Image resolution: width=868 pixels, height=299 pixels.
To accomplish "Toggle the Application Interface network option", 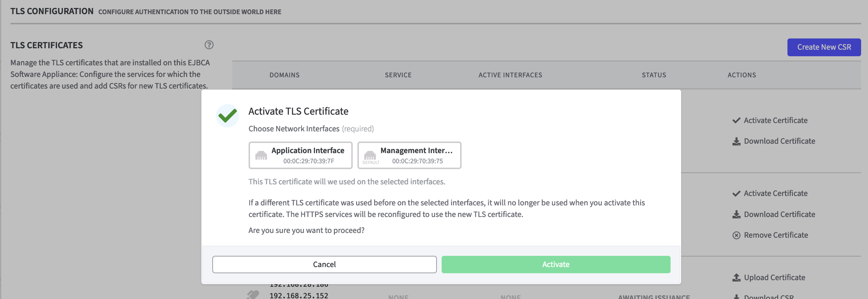I will pyautogui.click(x=300, y=155).
